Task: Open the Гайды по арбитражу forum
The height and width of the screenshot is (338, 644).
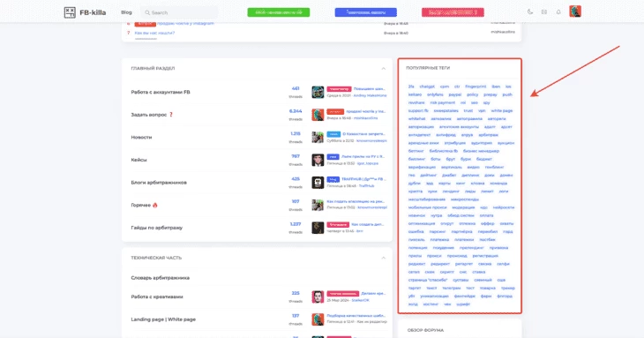Action: [156, 228]
